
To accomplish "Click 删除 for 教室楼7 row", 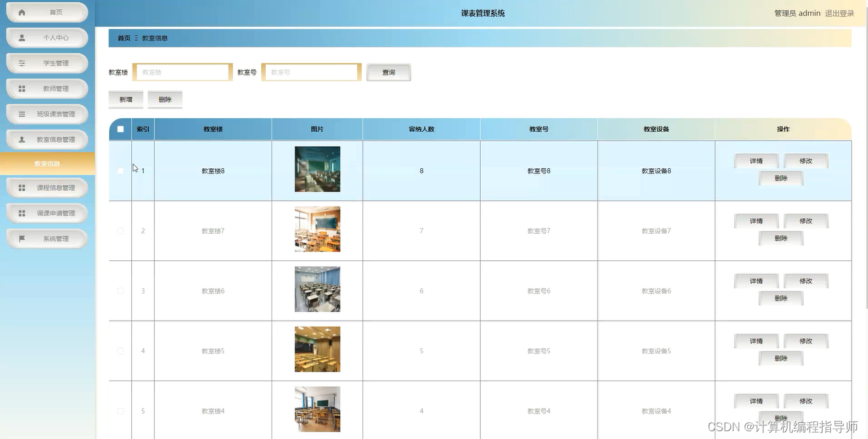I will point(781,238).
